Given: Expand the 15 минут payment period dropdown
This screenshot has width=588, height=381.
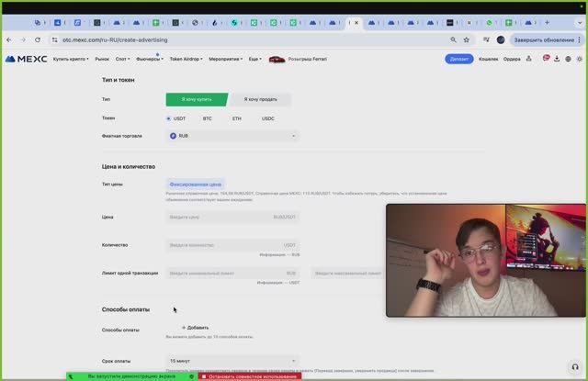Looking at the screenshot, I should pos(232,361).
